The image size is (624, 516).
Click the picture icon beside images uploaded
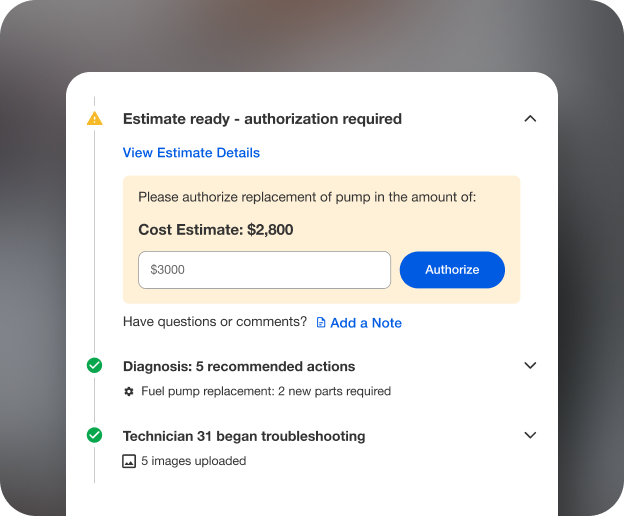pyautogui.click(x=128, y=462)
